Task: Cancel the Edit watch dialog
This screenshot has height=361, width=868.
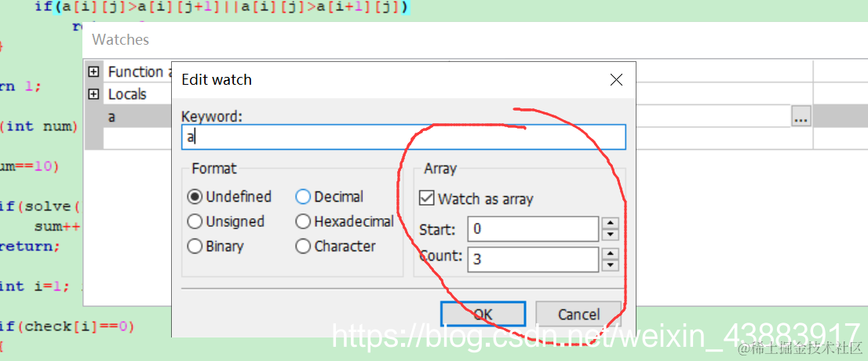Action: click(578, 314)
